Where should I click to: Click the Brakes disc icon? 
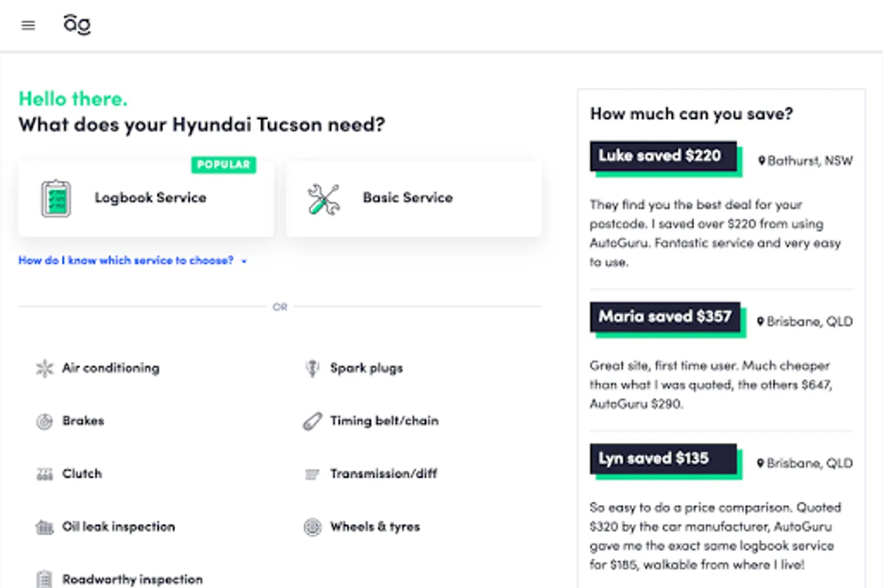(x=44, y=421)
